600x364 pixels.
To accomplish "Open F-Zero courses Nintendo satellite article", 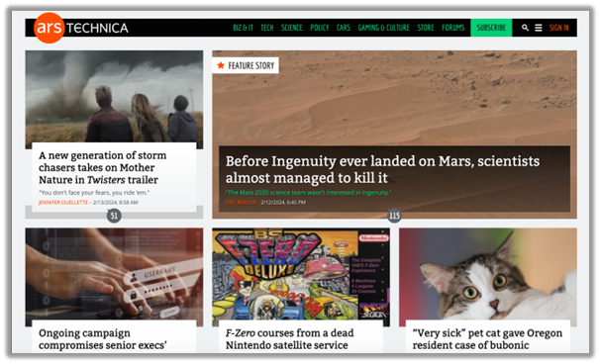I will (289, 338).
